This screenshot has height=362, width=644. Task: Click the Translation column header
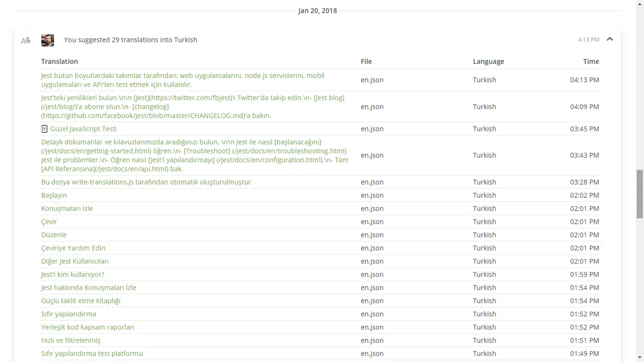tap(59, 61)
